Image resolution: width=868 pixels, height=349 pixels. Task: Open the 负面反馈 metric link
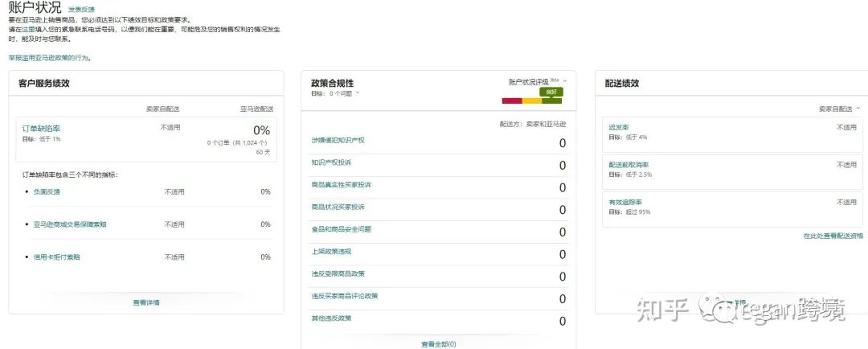[47, 191]
